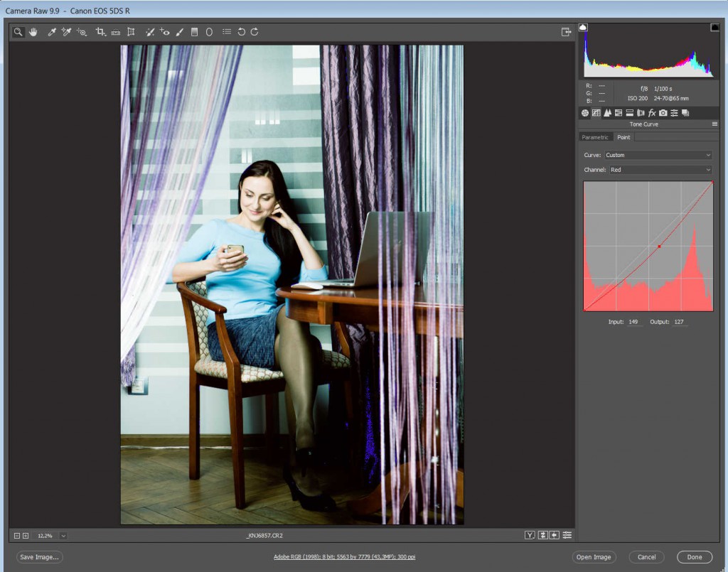Toggle shadow clipping warning in histogram
The width and height of the screenshot is (728, 572).
(584, 27)
